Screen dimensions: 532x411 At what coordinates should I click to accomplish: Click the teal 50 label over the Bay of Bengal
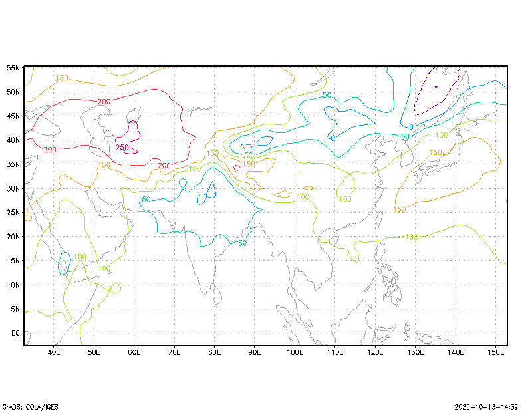(x=242, y=243)
